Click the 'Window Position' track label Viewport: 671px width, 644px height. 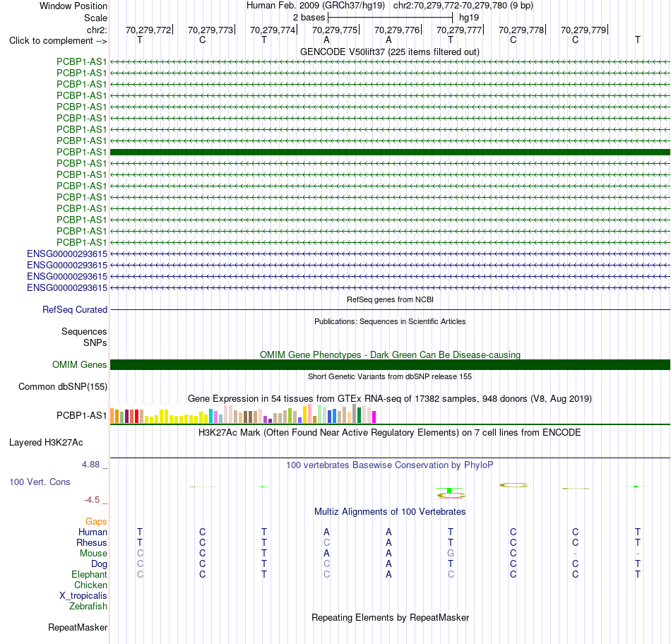[73, 6]
